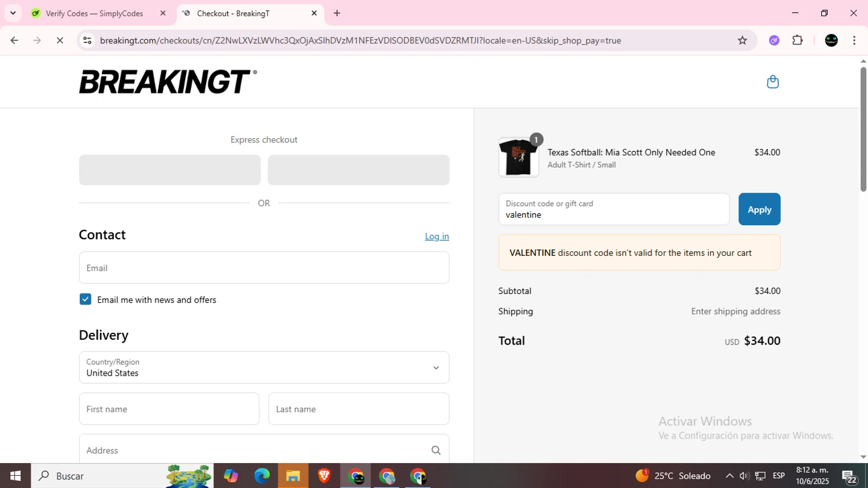
Task: Go back to previous page
Action: [x=14, y=41]
